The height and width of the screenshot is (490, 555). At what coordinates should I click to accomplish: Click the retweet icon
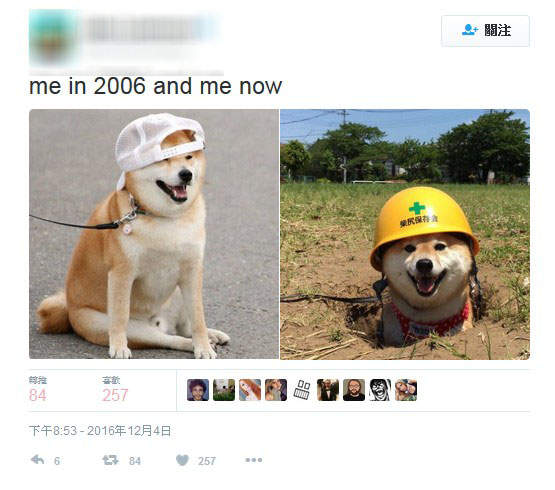tap(110, 460)
